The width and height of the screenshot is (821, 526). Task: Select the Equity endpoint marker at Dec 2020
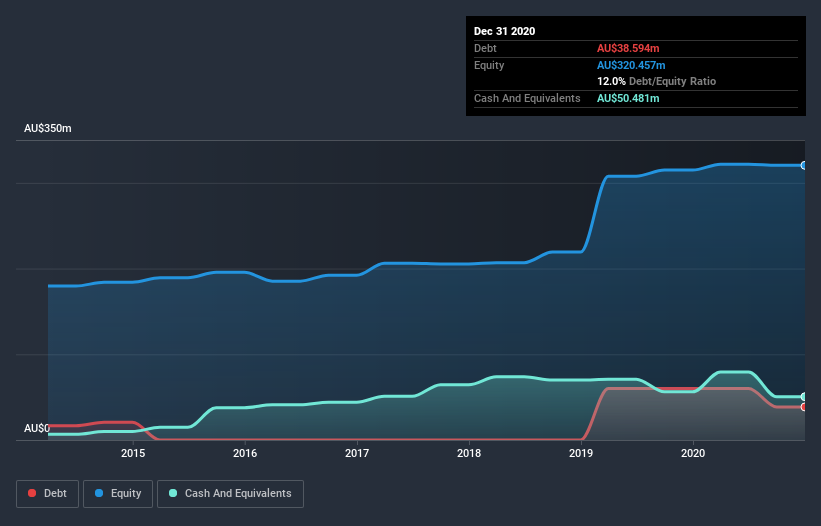click(x=804, y=165)
